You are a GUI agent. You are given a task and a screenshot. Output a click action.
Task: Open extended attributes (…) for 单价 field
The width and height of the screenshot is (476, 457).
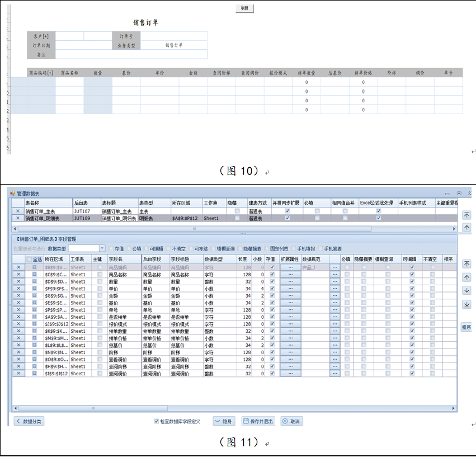click(x=290, y=289)
